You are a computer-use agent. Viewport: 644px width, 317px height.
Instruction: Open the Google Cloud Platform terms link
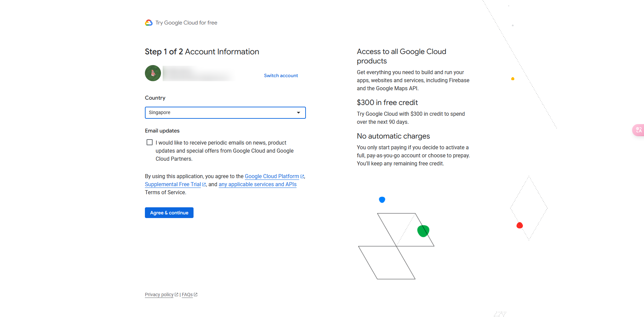point(272,176)
